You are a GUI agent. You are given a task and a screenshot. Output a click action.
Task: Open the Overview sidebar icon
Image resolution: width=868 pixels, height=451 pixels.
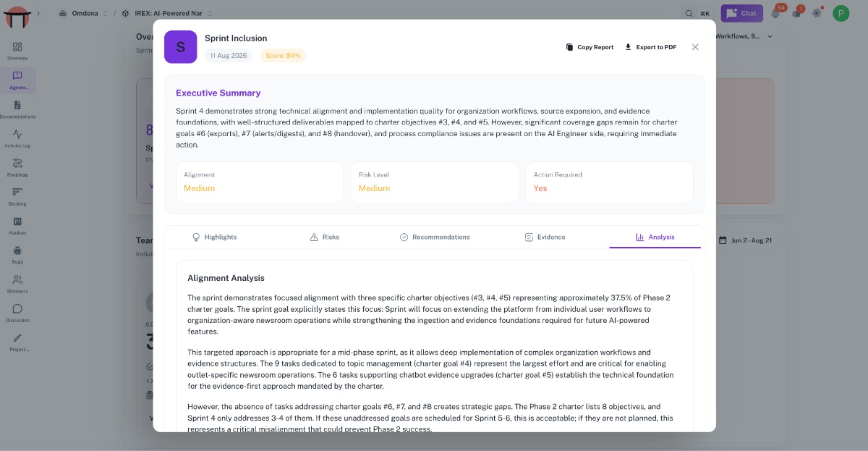(17, 51)
